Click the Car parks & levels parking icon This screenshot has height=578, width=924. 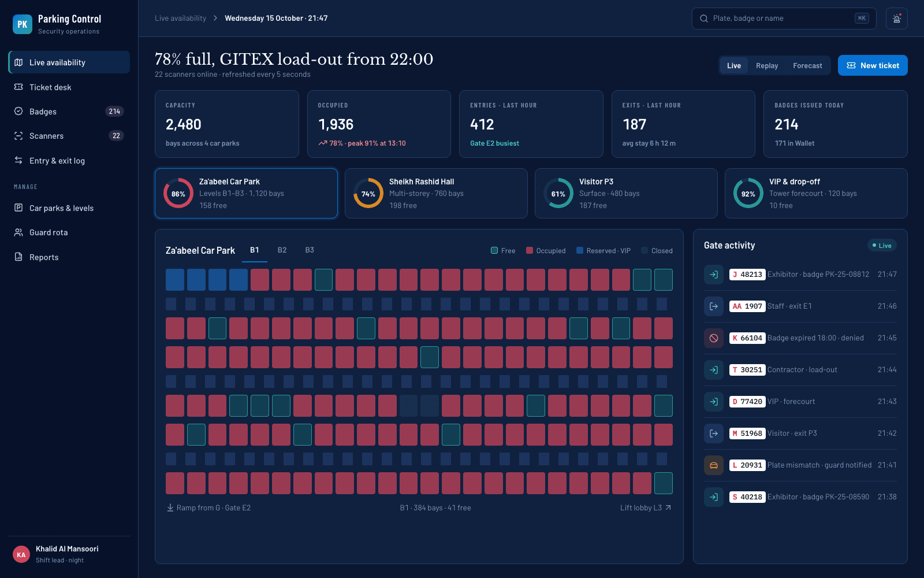18,208
